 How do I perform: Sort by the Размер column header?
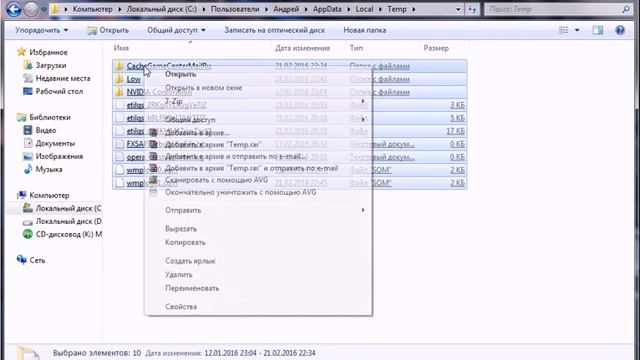[x=436, y=48]
